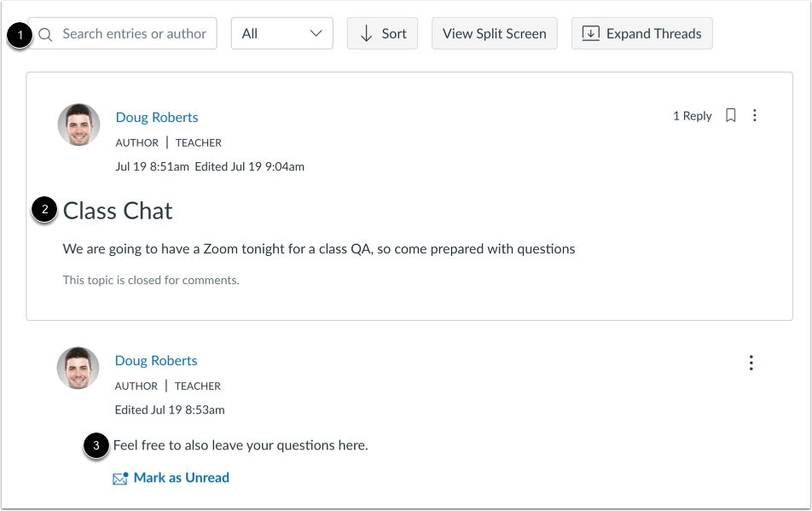The width and height of the screenshot is (812, 511).
Task: Open the All filter dropdown
Action: click(x=281, y=34)
